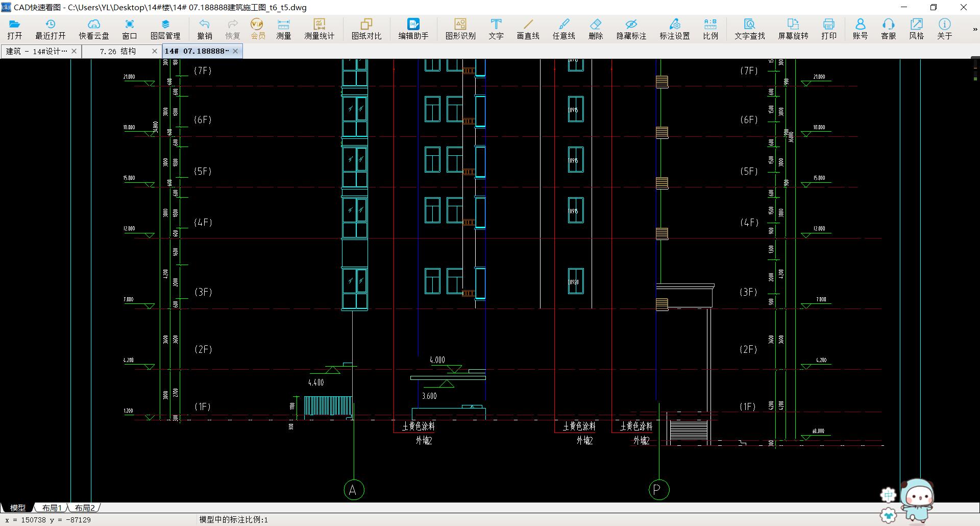Change the 风格 interface style
Image resolution: width=980 pixels, height=526 pixels.
[917, 29]
